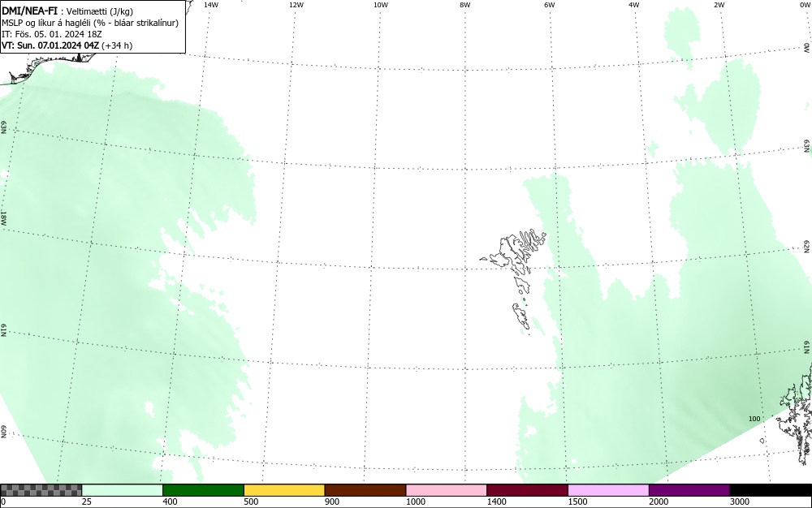
Task: Click the checkered gray 0–25 legend swatch
Action: [x=41, y=490]
